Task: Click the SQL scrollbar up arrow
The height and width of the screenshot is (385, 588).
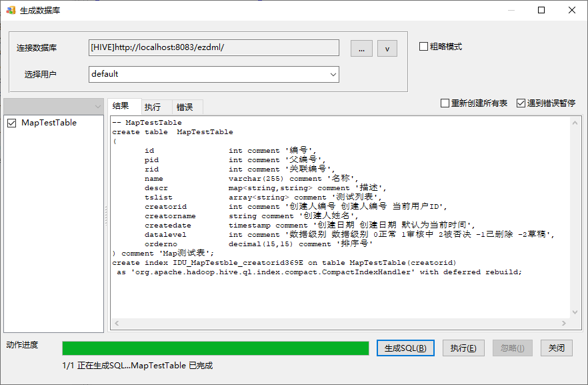Action: (x=575, y=123)
